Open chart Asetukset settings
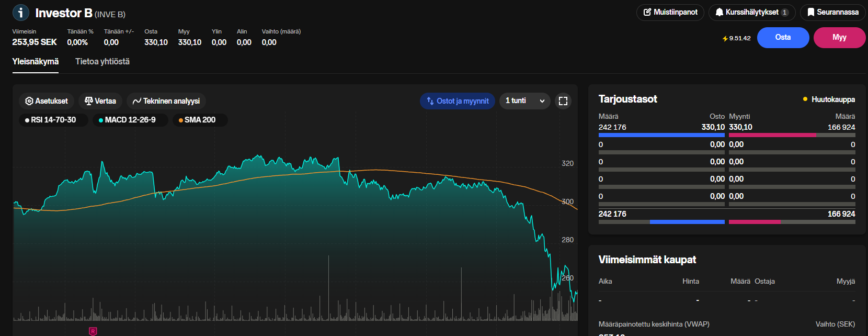 click(47, 101)
